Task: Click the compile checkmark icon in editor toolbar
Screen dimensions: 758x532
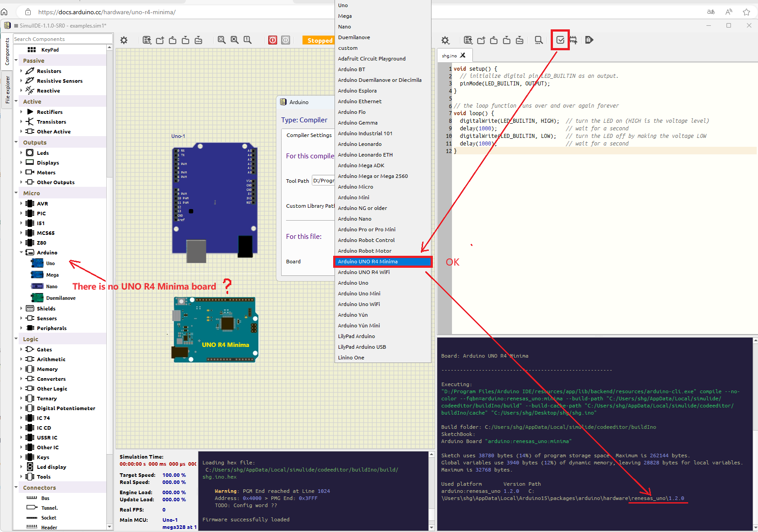Action: click(560, 40)
